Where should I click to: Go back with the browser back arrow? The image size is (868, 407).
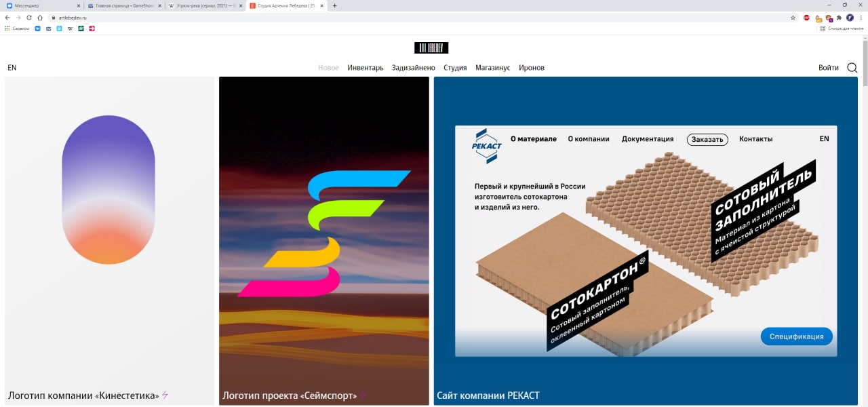pos(9,18)
